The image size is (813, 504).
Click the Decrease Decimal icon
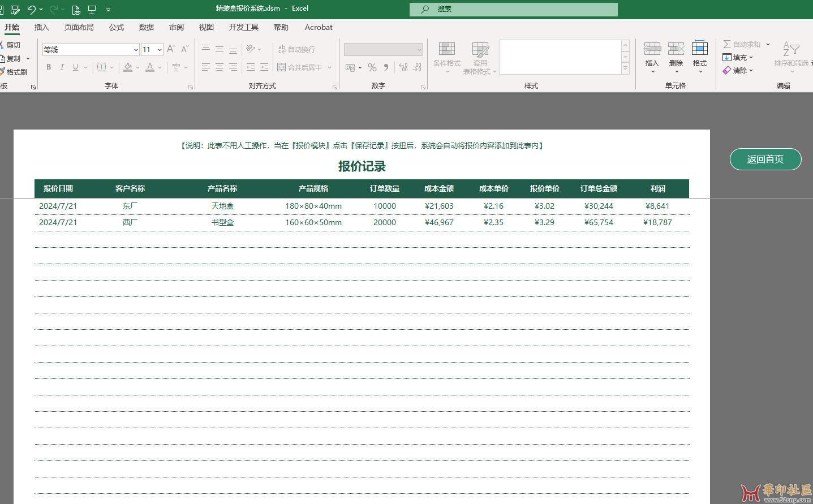pos(417,67)
